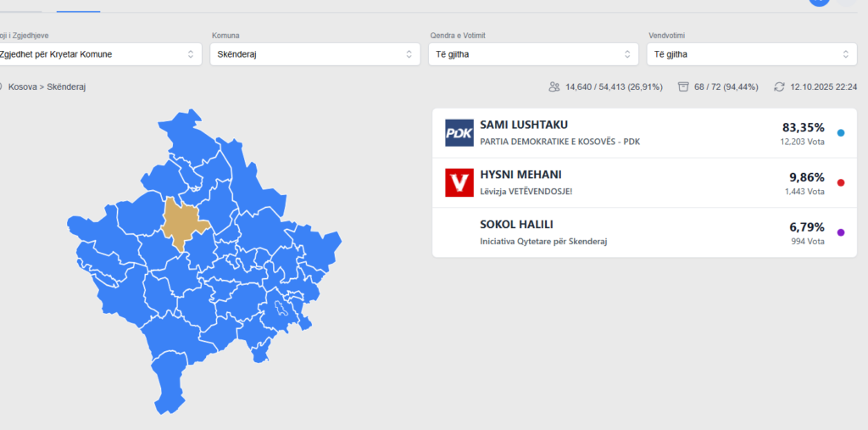Click the PDK party logo
The width and height of the screenshot is (868, 430).
(459, 133)
